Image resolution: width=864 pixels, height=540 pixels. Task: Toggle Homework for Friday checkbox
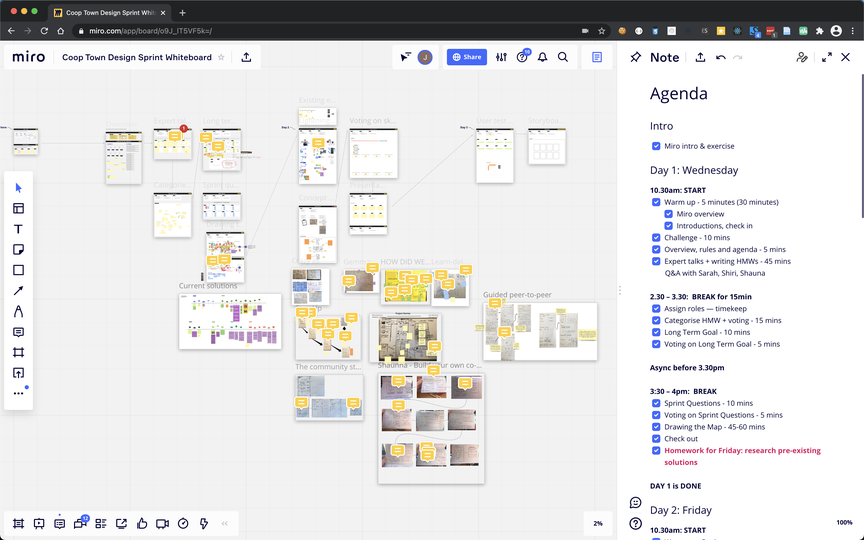click(656, 451)
